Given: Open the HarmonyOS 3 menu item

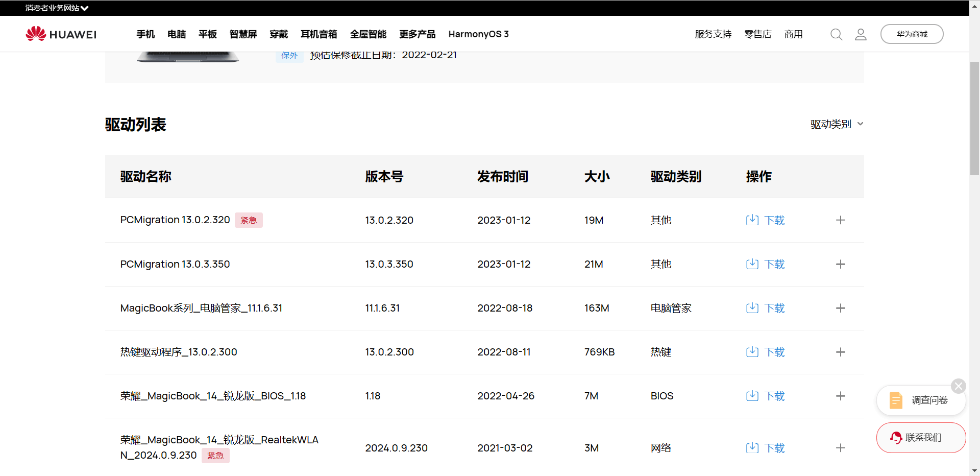Looking at the screenshot, I should [x=479, y=34].
